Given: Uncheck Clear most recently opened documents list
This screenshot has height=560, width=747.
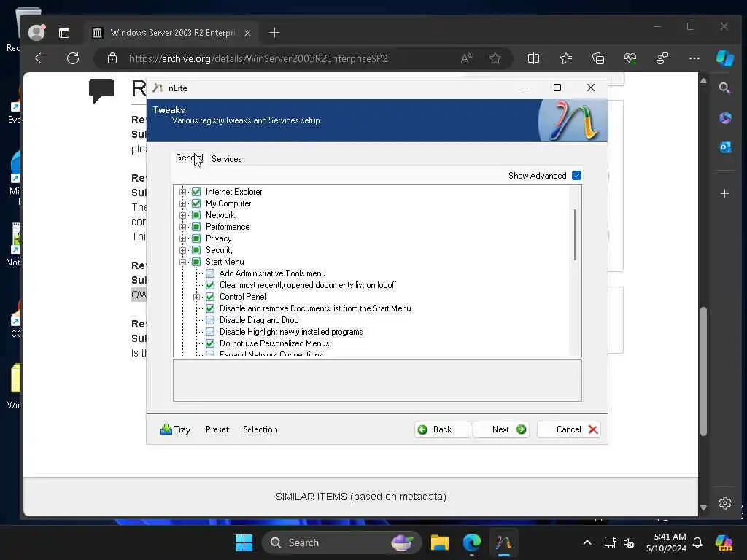Looking at the screenshot, I should (210, 285).
